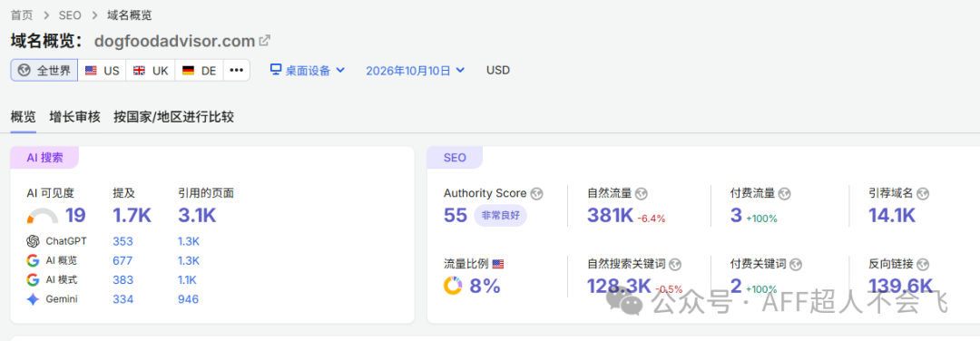
Task: Click the 非常良好 badge
Action: pos(501,216)
